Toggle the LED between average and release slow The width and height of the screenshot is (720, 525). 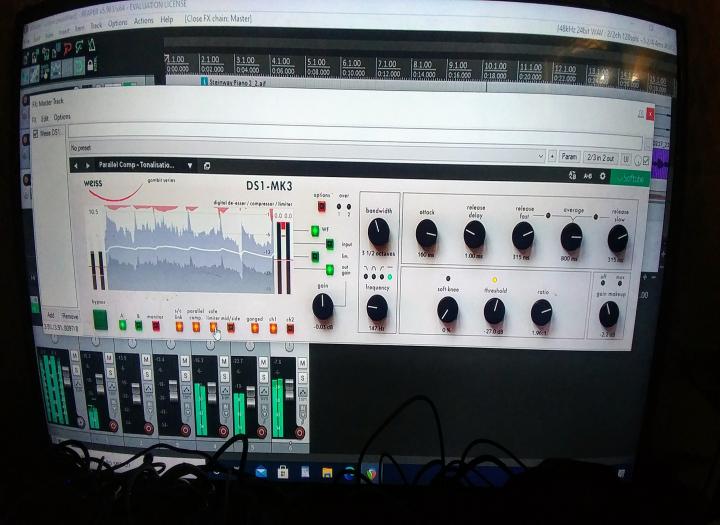596,217
